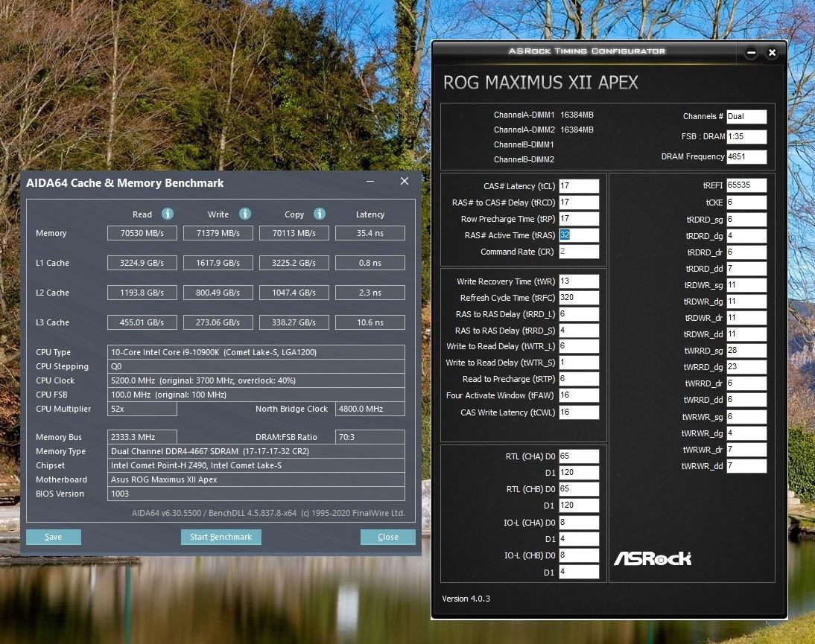Click Memory Write value 71379 MB/s

[x=218, y=233]
